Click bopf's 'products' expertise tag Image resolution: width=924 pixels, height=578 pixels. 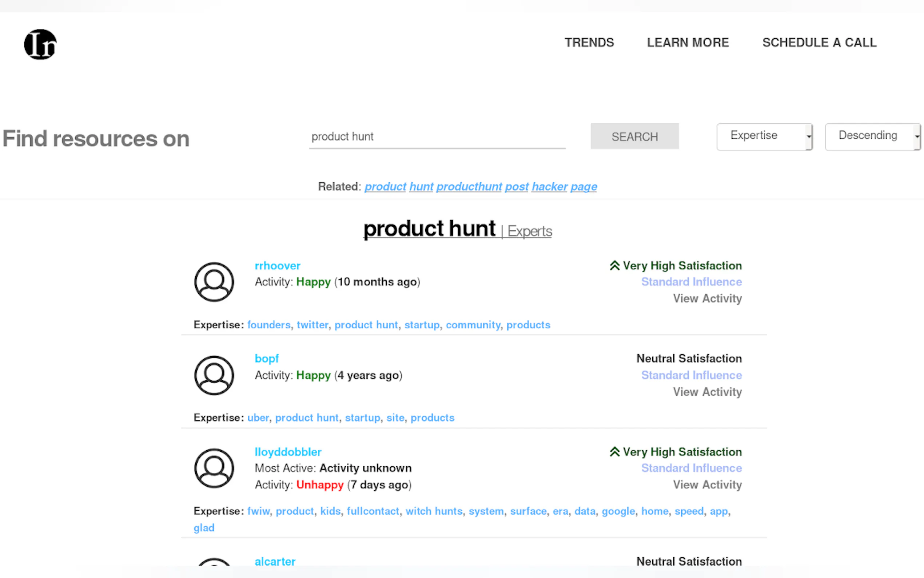pyautogui.click(x=433, y=417)
